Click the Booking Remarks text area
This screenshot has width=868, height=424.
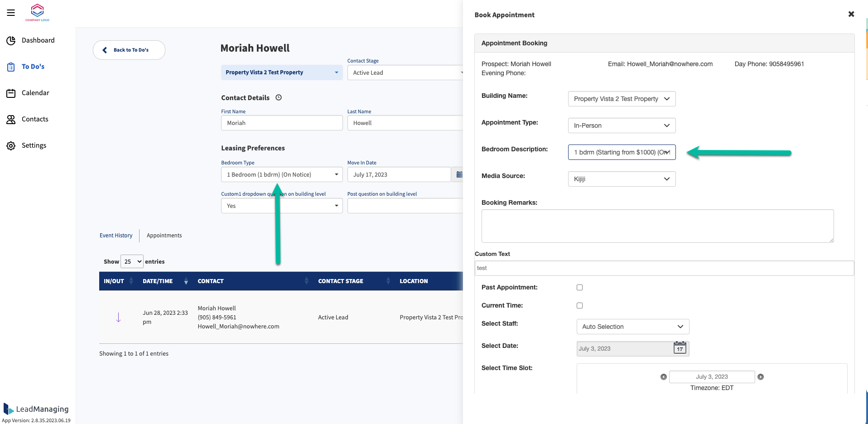click(x=657, y=226)
